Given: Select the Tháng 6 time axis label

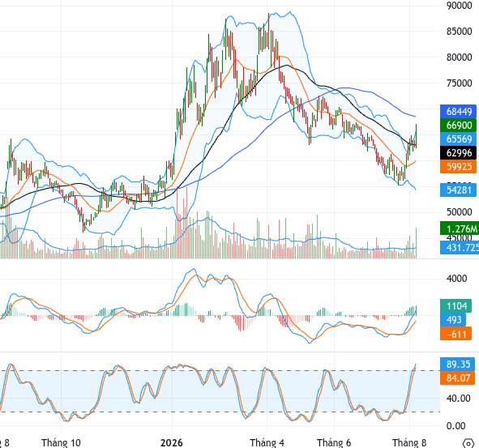Looking at the screenshot, I should point(334,442).
